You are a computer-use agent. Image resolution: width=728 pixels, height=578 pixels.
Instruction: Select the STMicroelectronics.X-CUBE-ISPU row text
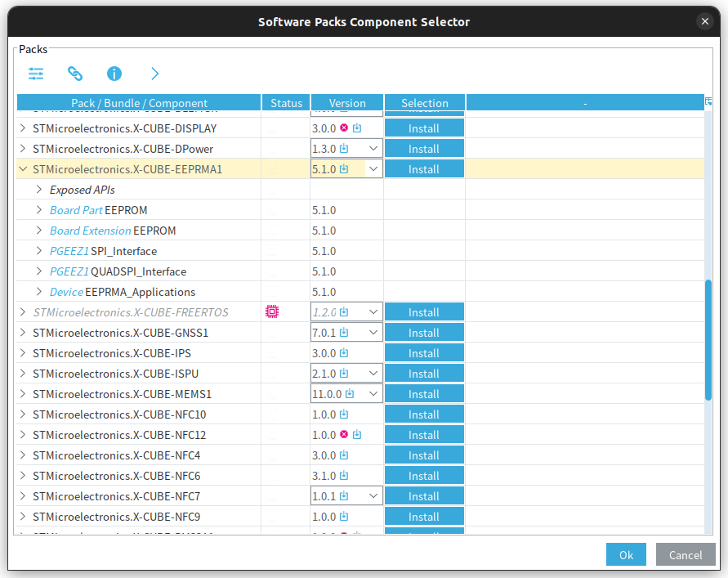(115, 374)
